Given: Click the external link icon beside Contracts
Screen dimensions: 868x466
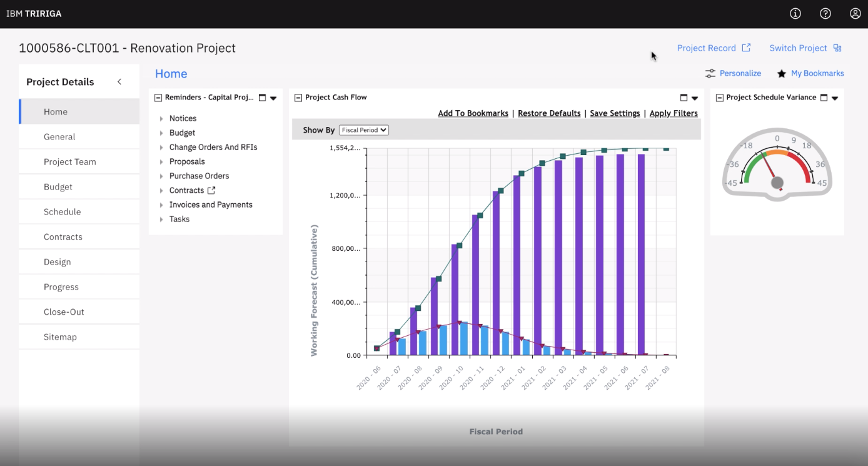Looking at the screenshot, I should tap(211, 191).
